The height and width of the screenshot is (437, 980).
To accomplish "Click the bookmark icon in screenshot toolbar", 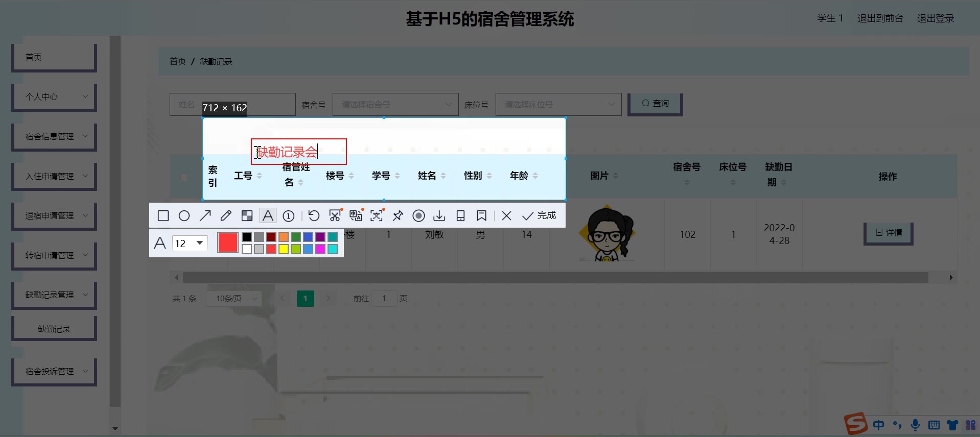I will click(481, 216).
